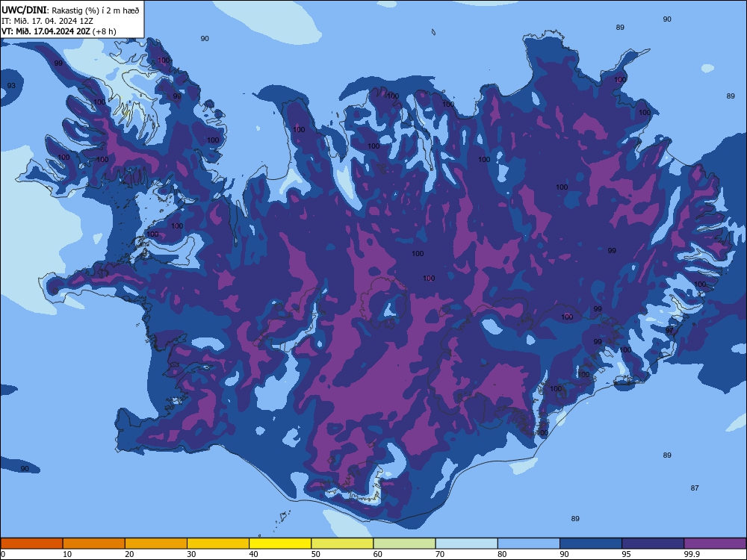Image resolution: width=747 pixels, height=560 pixels.
Task: Click the 'VT: Mið. 17.04.2024 20Z' valid time
Action: pos(46,31)
